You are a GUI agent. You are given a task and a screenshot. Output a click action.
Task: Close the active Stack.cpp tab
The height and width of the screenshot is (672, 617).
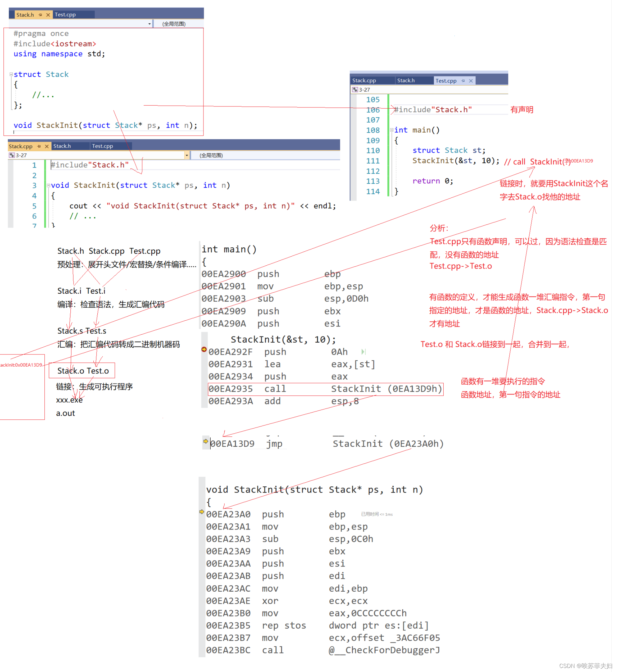47,146
